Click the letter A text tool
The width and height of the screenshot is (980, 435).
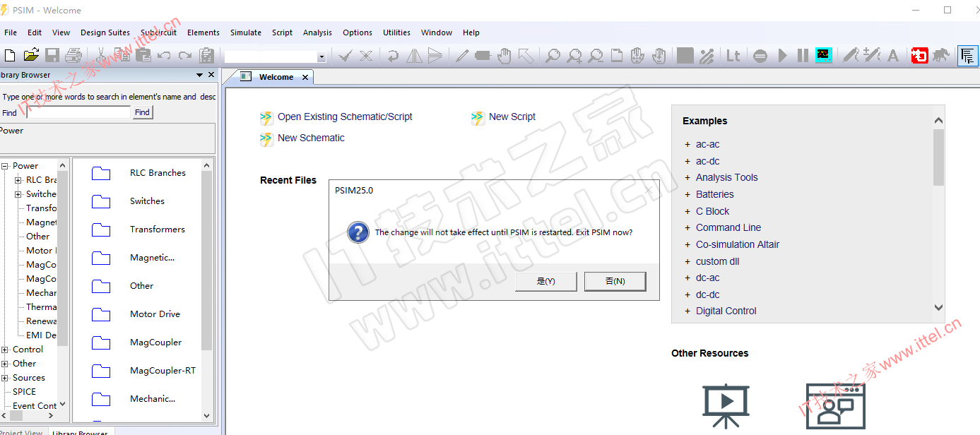893,55
